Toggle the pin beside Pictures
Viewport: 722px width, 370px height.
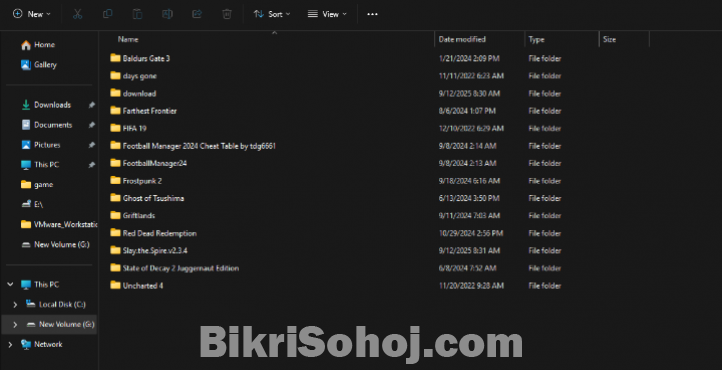(x=92, y=145)
